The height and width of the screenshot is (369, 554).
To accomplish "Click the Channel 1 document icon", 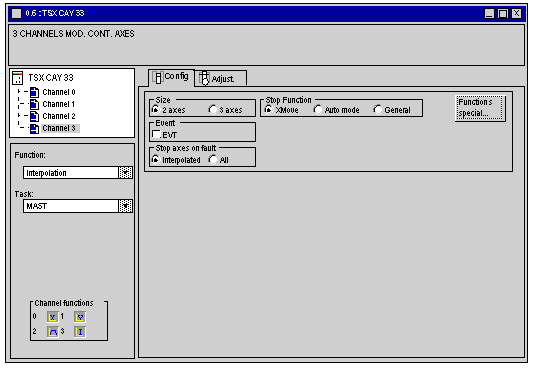I will [x=34, y=104].
